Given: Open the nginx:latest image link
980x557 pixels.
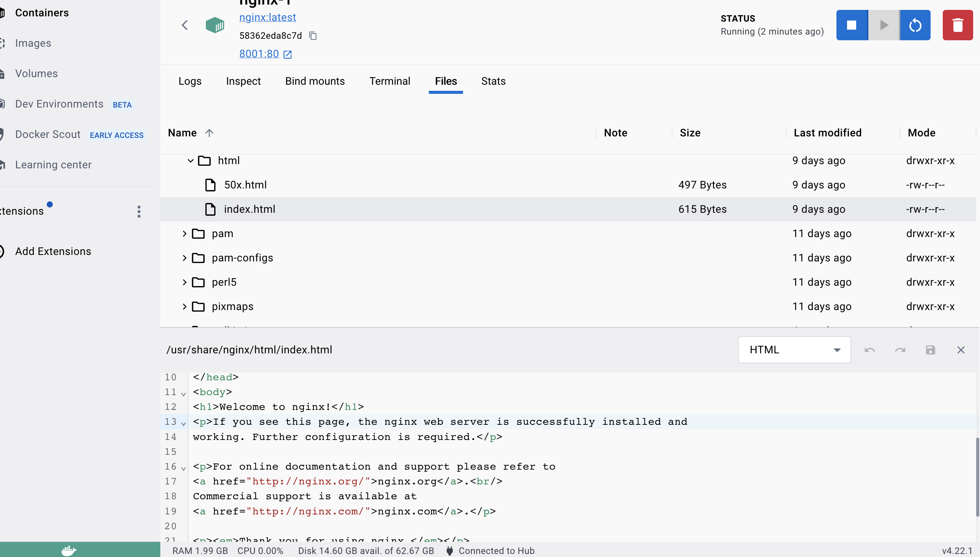Looking at the screenshot, I should (x=268, y=17).
